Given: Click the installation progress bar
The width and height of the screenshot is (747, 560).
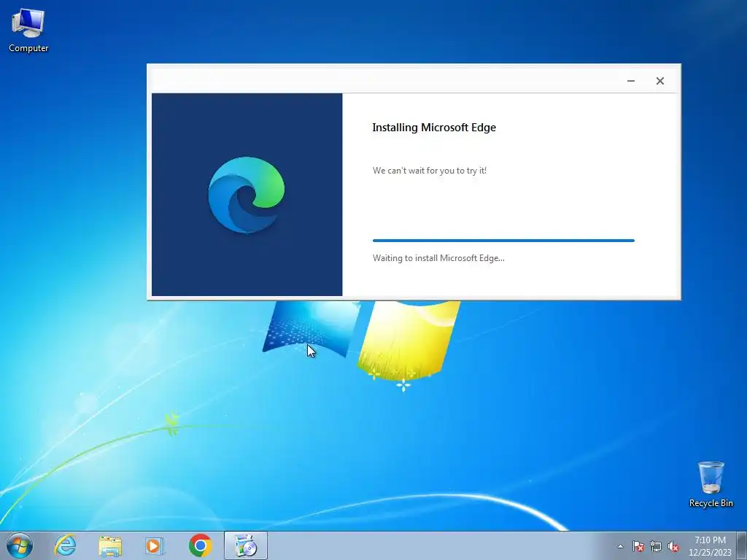Looking at the screenshot, I should [x=503, y=241].
